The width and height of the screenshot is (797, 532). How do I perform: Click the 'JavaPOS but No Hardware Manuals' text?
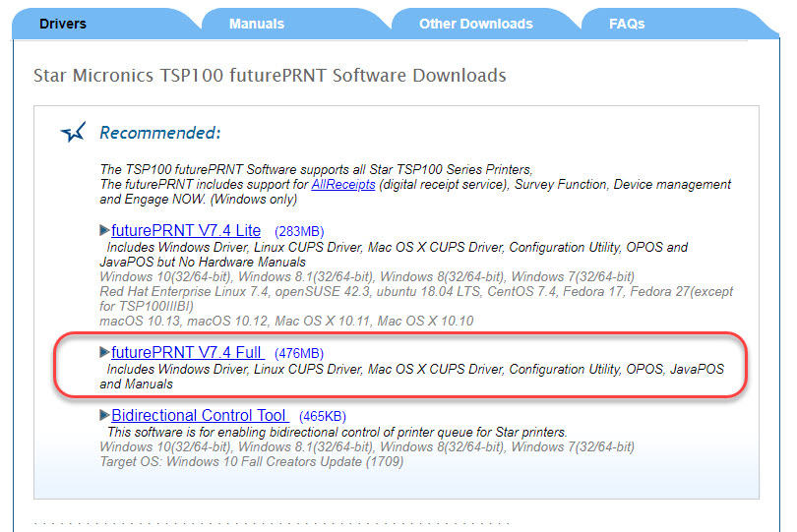tap(203, 263)
